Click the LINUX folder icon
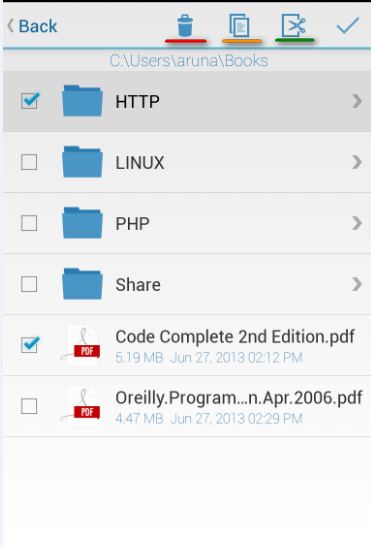 [82, 162]
